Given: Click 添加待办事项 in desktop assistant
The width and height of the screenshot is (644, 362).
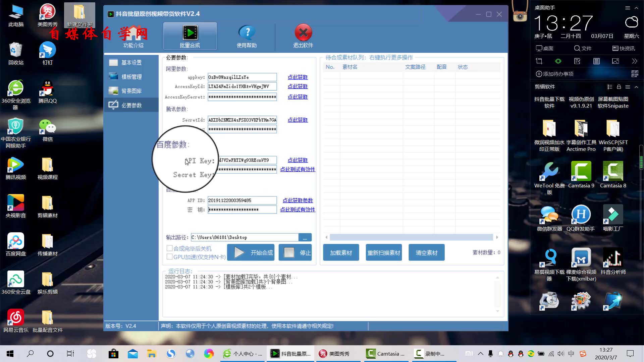Looking at the screenshot, I should (555, 74).
